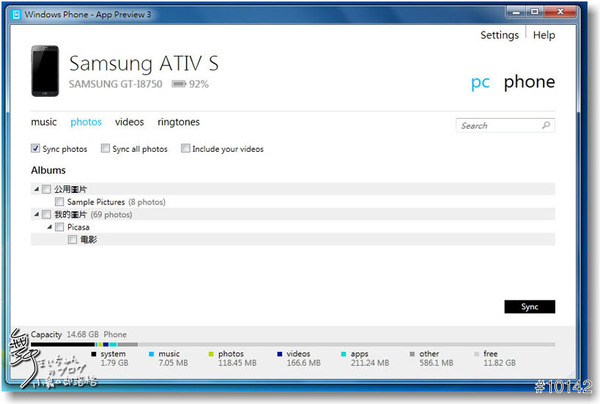Click the SAMSUNG GT-I8750 model text

(116, 84)
